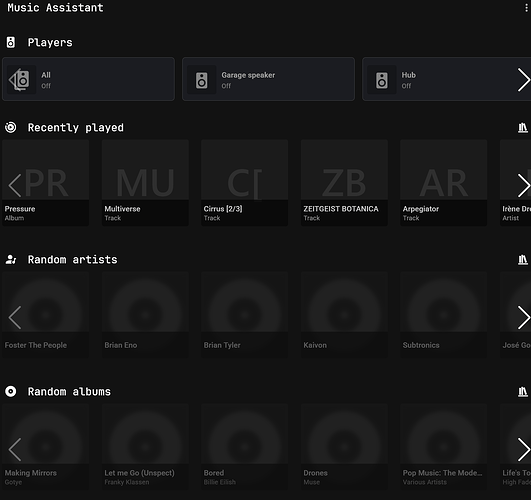This screenshot has height=500, width=531.
Task: Click the Players speaker icon
Action: (x=11, y=42)
